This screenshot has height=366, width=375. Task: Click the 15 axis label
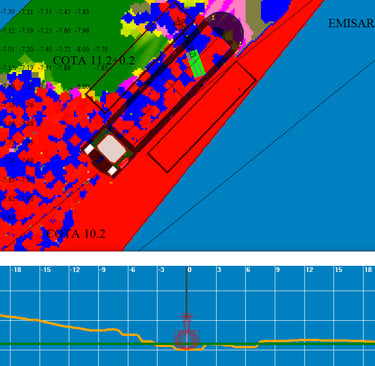tap(339, 269)
